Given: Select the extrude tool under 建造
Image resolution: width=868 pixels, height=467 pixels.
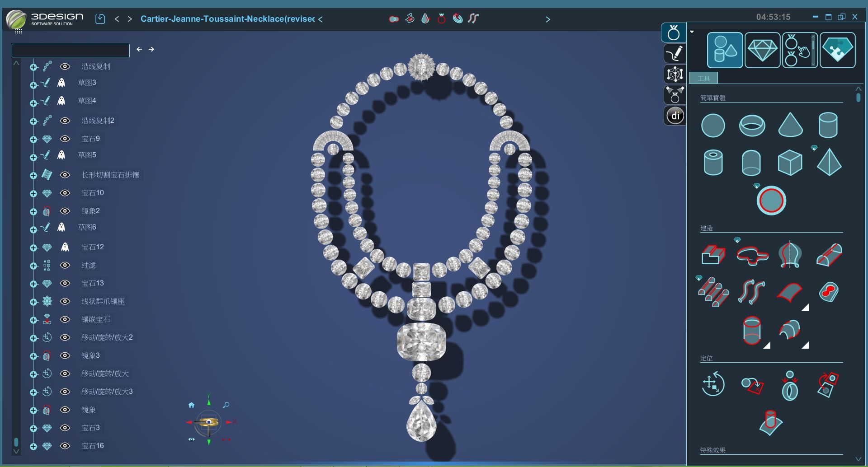Looking at the screenshot, I should click(x=713, y=255).
